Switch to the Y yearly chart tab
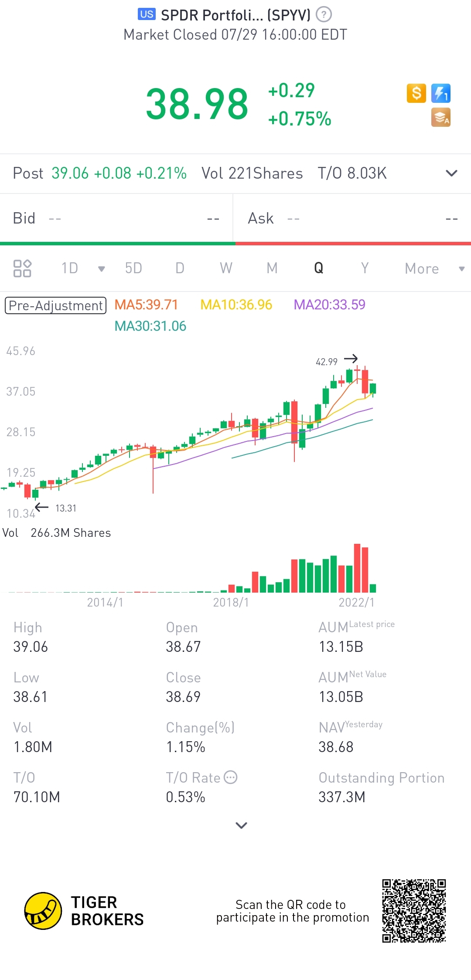 (365, 268)
